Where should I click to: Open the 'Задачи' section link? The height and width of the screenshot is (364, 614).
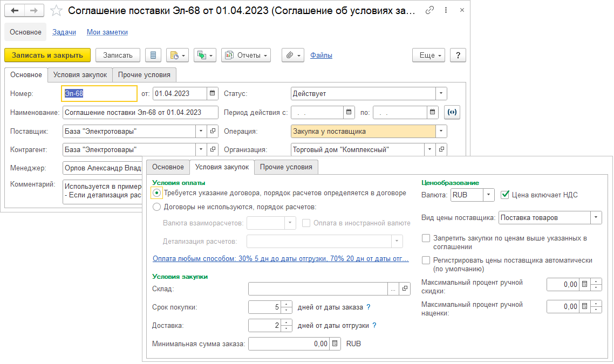64,32
